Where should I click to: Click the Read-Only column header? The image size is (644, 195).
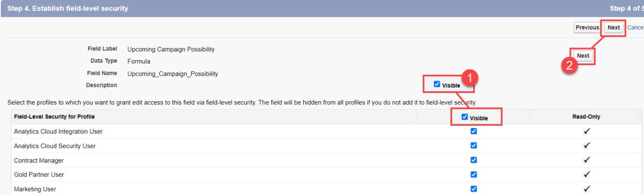[x=586, y=117]
